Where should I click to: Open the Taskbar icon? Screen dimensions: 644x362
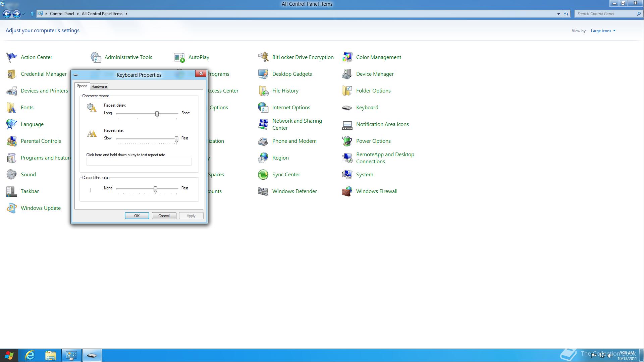tap(12, 191)
